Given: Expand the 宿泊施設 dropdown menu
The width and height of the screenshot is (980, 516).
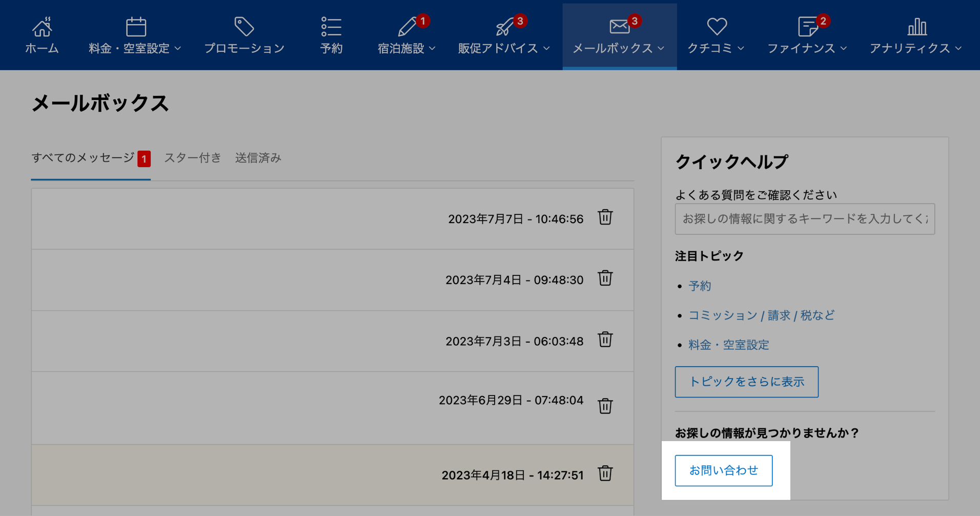Looking at the screenshot, I should pos(406,48).
